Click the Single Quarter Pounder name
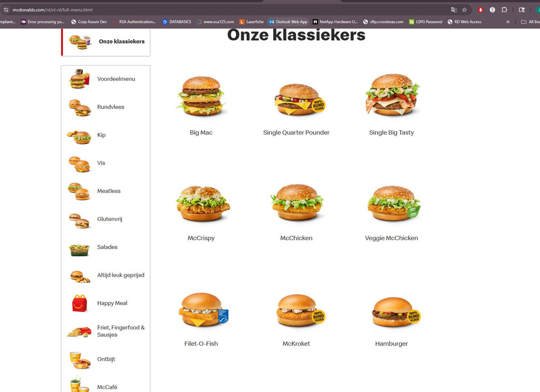 pos(296,132)
